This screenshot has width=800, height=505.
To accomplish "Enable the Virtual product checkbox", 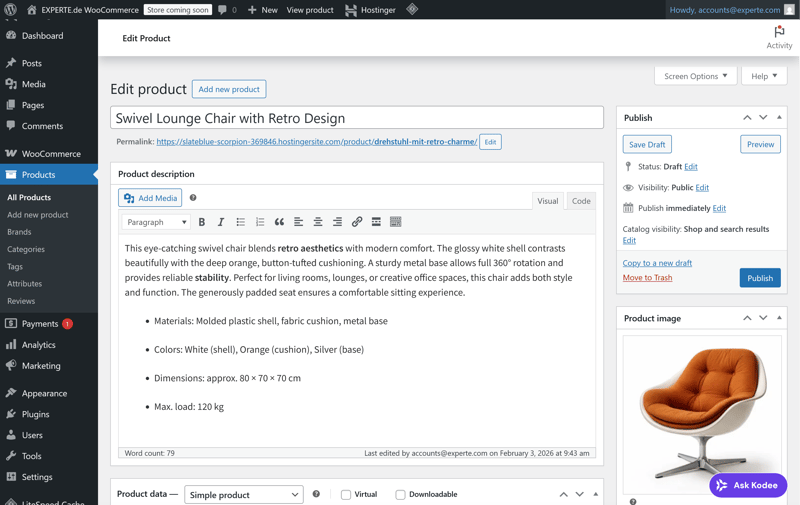I will coord(346,495).
